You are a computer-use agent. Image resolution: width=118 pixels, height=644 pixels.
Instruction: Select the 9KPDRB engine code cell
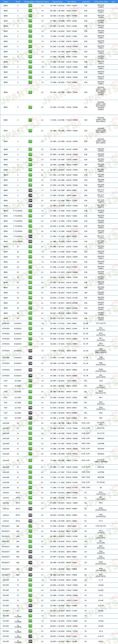pyautogui.click(x=101, y=477)
